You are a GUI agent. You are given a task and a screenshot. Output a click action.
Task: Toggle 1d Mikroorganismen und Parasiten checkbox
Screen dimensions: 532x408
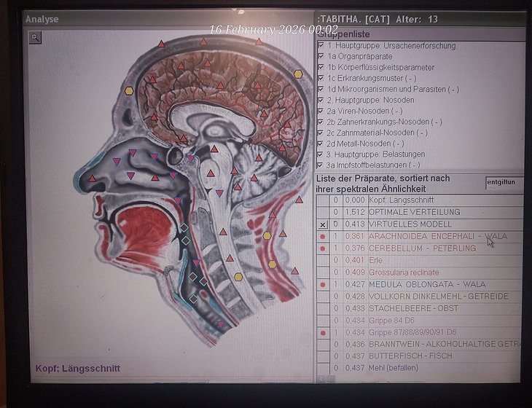tap(321, 89)
